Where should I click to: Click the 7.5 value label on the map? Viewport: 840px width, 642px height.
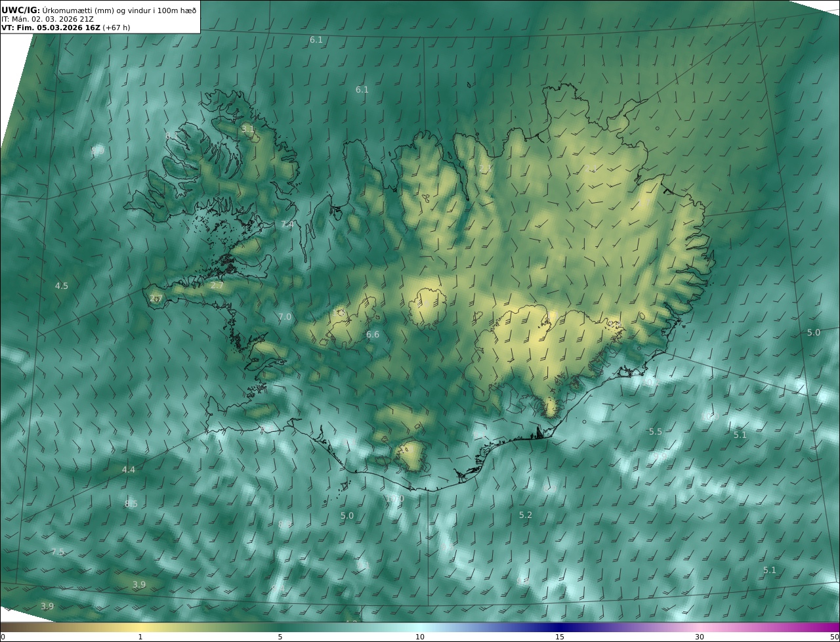click(x=58, y=551)
